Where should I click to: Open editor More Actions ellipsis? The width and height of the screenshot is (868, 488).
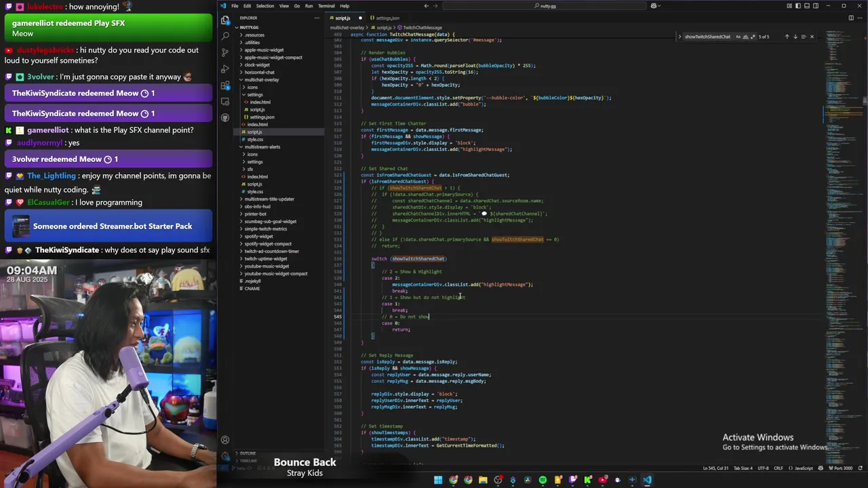click(860, 18)
